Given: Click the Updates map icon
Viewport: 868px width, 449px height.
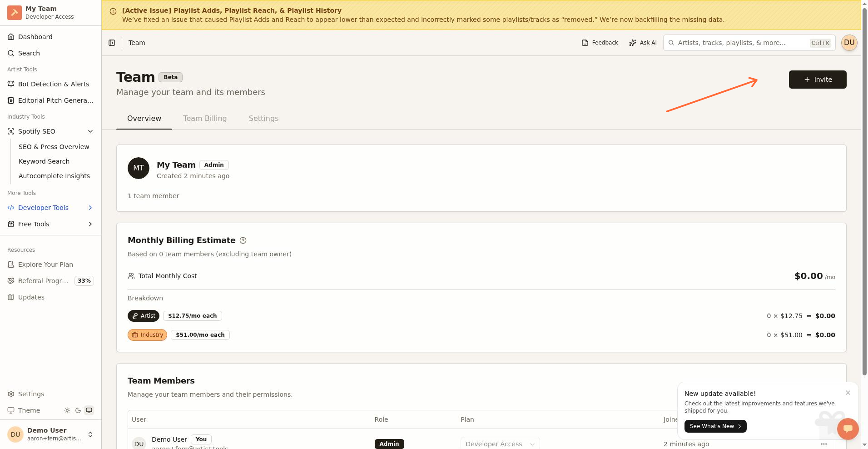Looking at the screenshot, I should [11, 297].
